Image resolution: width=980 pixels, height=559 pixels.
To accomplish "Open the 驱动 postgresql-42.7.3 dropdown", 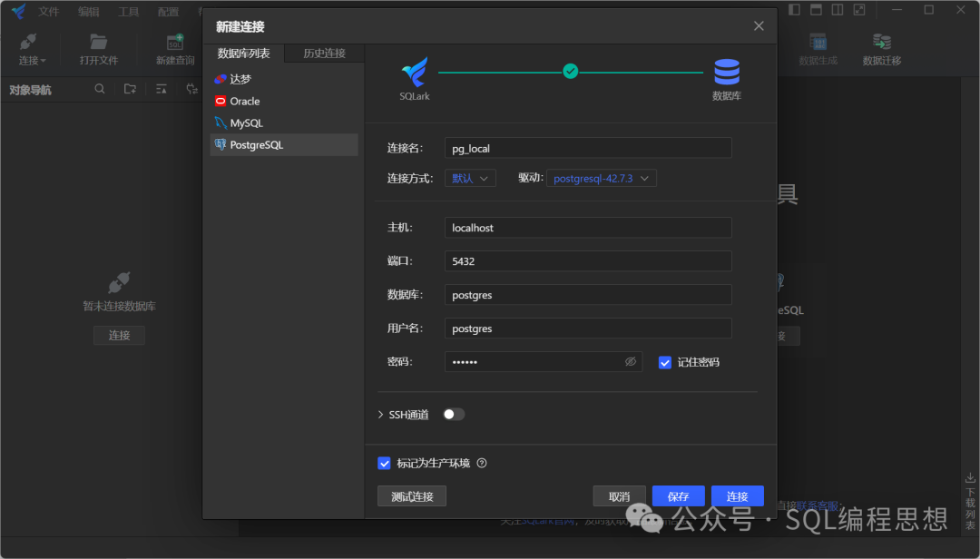I will point(601,179).
